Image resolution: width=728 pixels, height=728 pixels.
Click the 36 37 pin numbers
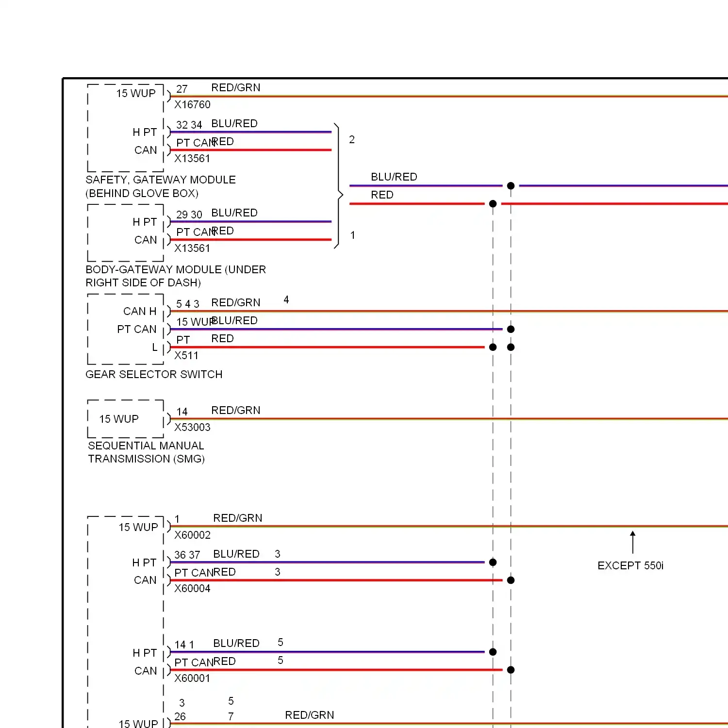coord(187,555)
